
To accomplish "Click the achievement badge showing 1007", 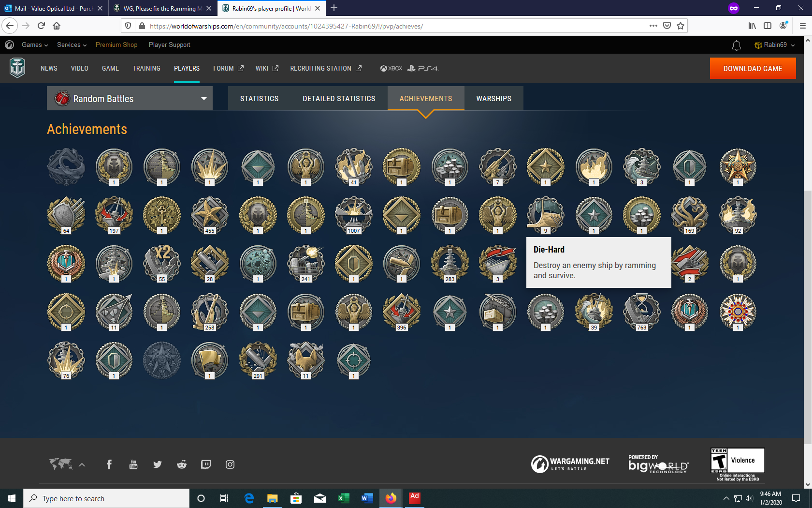I will [354, 215].
